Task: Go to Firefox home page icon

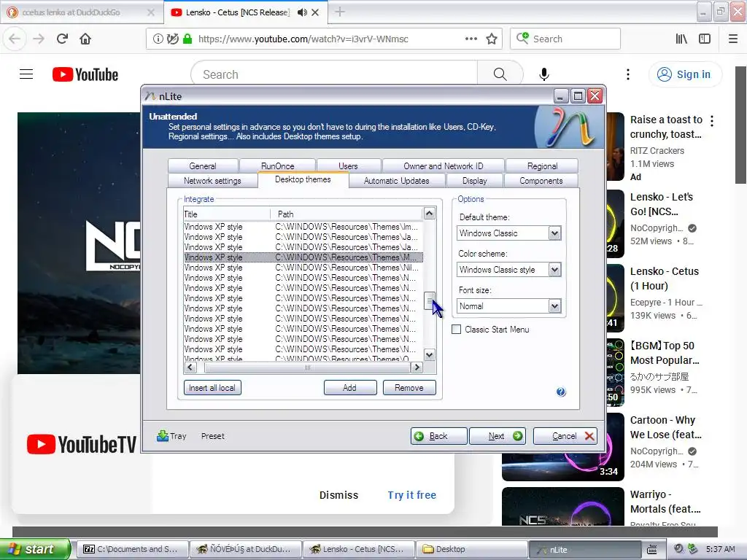Action: (x=85, y=39)
